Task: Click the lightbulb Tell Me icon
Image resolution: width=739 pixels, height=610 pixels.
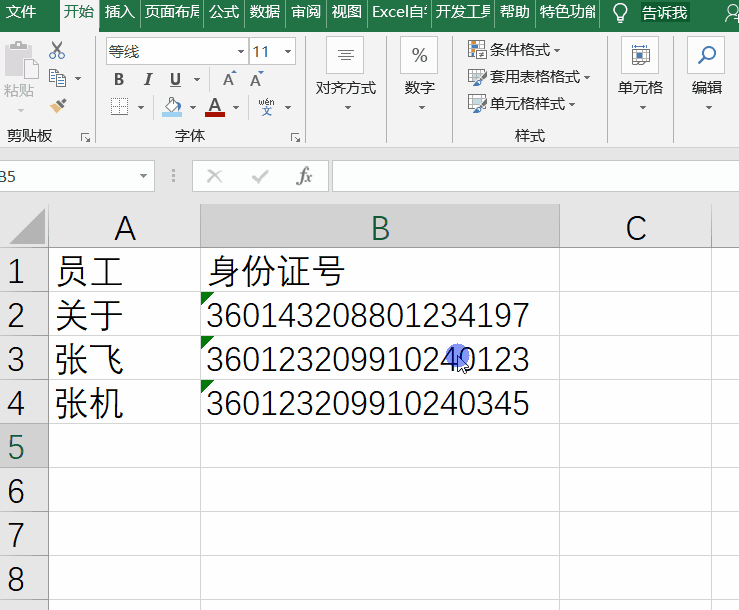Action: pos(620,13)
